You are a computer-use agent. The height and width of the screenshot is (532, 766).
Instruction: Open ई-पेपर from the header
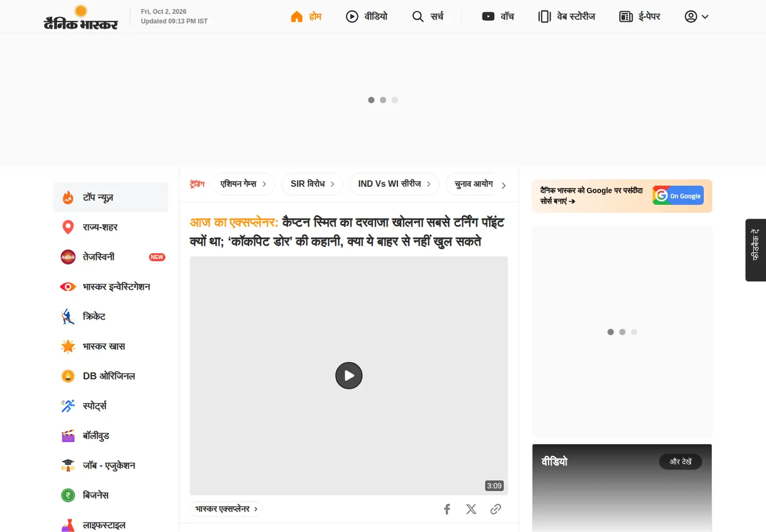(650, 16)
